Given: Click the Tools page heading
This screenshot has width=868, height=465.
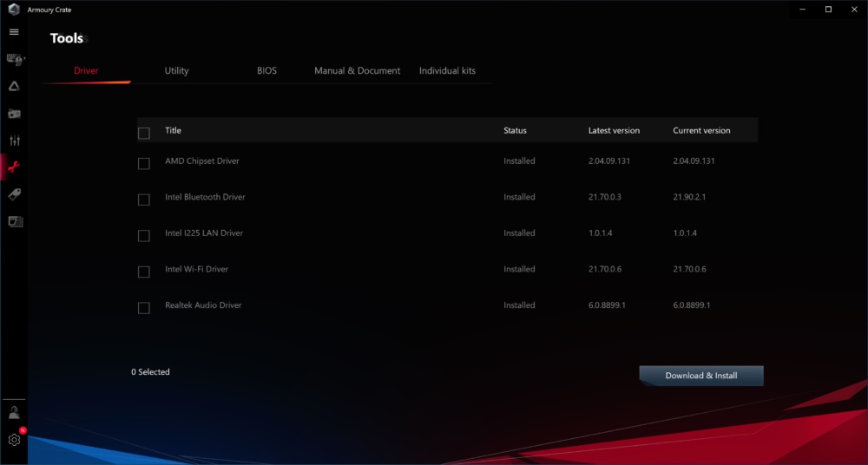Looking at the screenshot, I should (67, 38).
